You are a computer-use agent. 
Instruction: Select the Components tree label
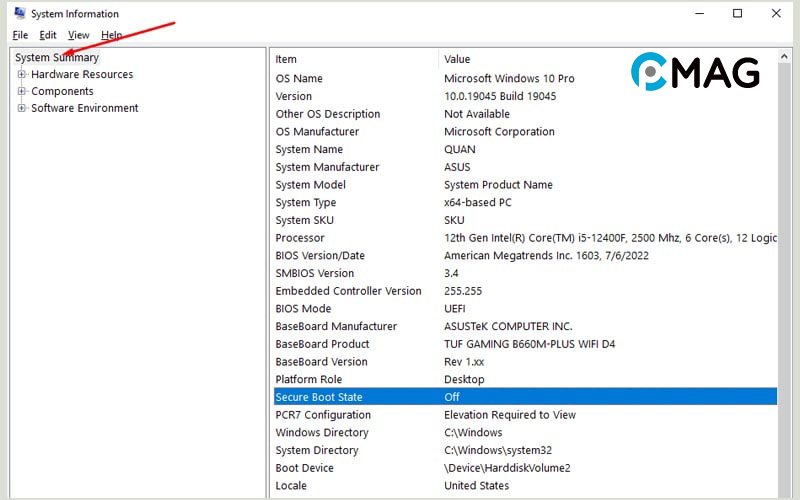click(62, 91)
